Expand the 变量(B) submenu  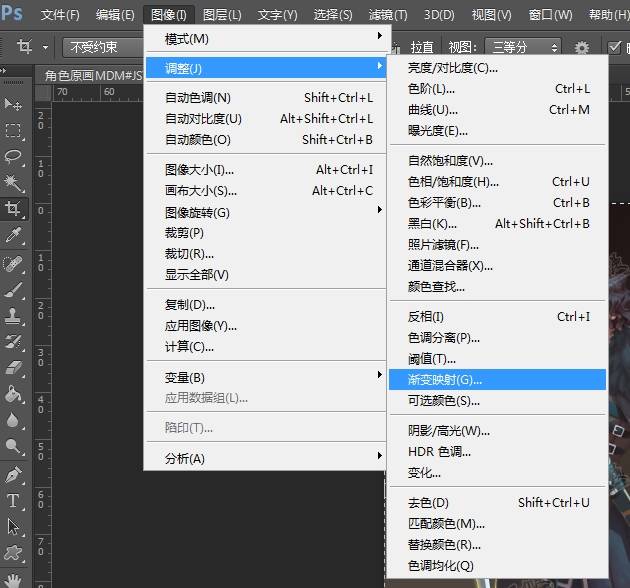(266, 377)
